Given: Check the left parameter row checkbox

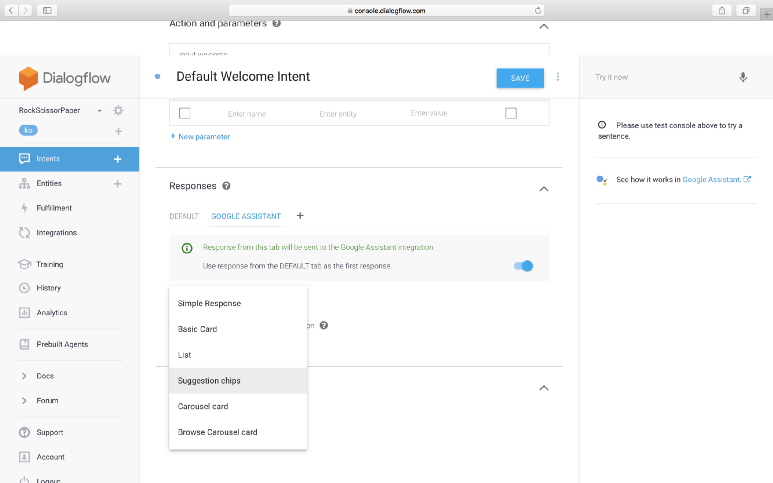Looking at the screenshot, I should tap(184, 113).
